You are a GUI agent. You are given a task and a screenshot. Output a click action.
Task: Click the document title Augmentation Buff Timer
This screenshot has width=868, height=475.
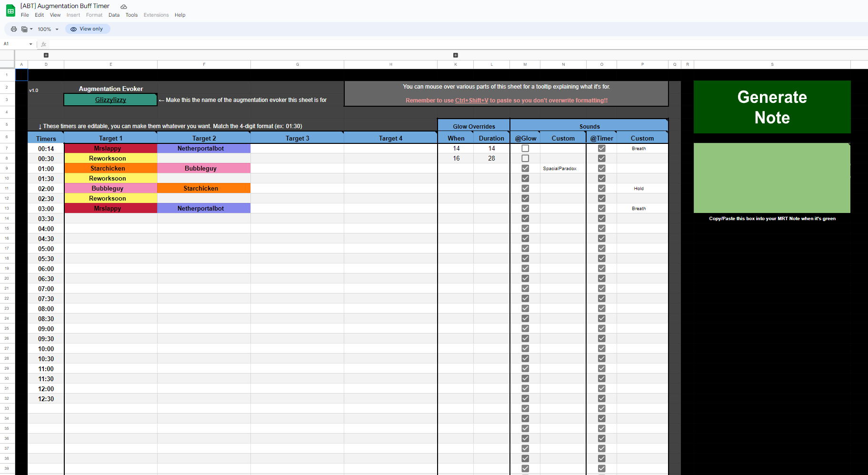pyautogui.click(x=65, y=6)
